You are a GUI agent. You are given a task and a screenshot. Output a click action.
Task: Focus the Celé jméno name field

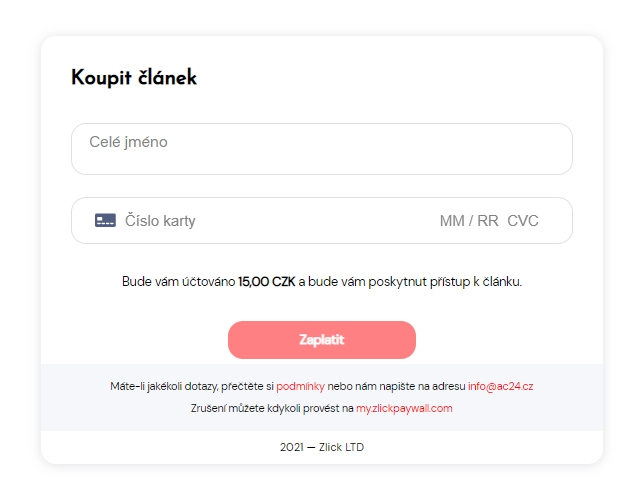pos(321,148)
